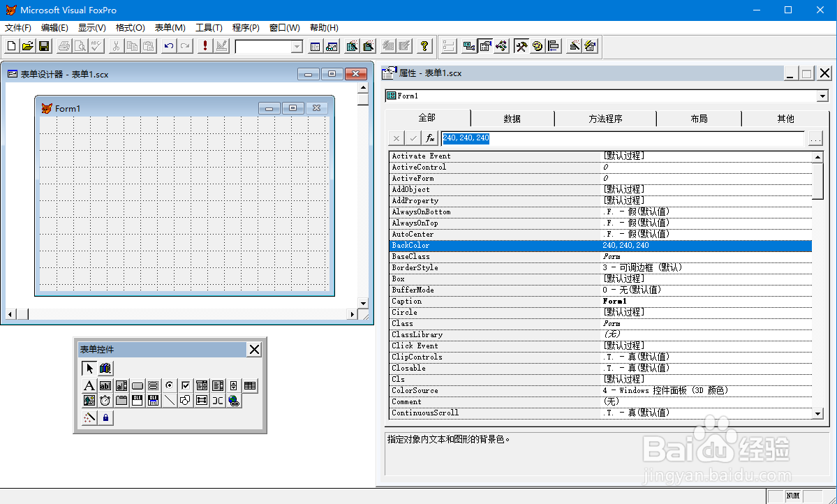Toggle the Properties Window button
The image size is (837, 504).
click(x=485, y=46)
